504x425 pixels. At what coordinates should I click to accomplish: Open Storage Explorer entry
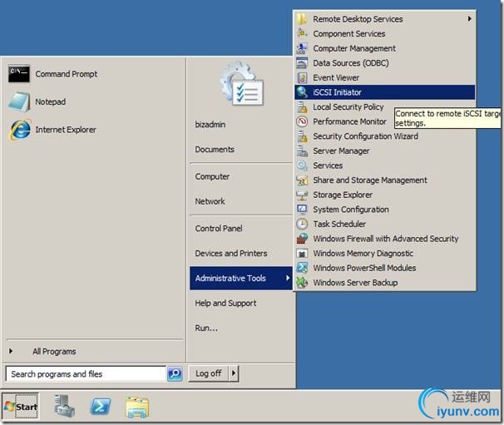[385, 195]
